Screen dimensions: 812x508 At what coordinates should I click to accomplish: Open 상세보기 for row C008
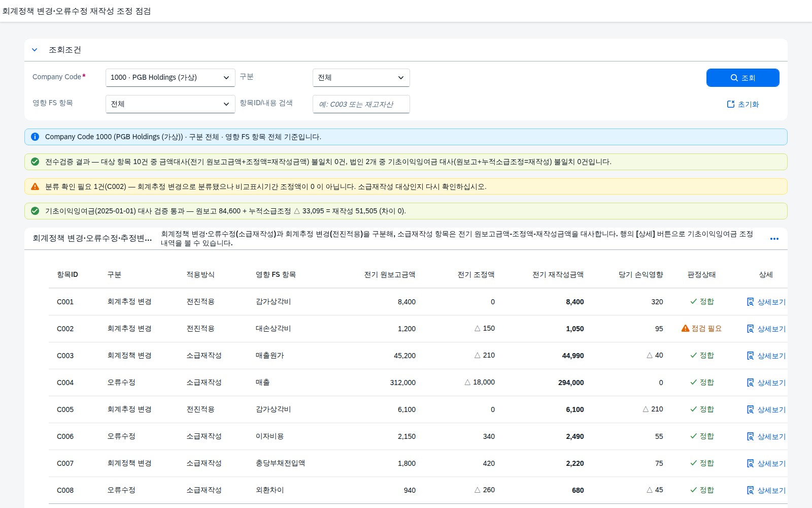coord(766,490)
